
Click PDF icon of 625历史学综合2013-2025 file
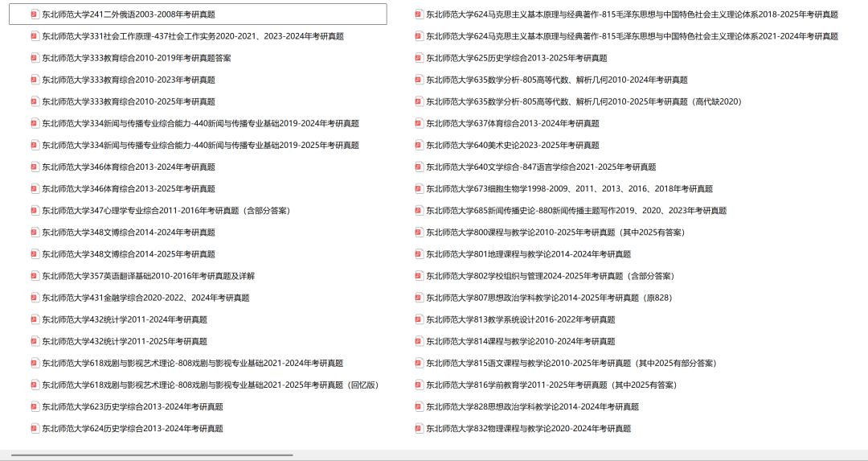pyautogui.click(x=419, y=58)
